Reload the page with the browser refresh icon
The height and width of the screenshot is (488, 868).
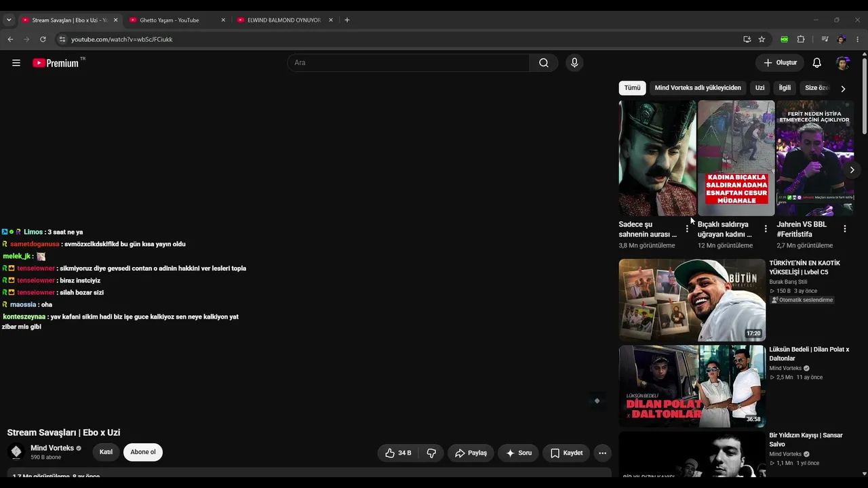point(43,39)
